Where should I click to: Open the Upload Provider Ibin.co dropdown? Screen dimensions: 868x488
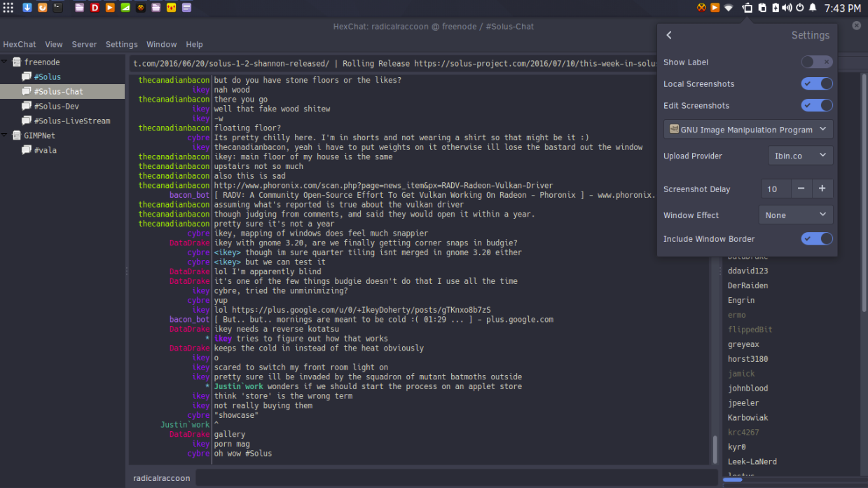pos(800,156)
